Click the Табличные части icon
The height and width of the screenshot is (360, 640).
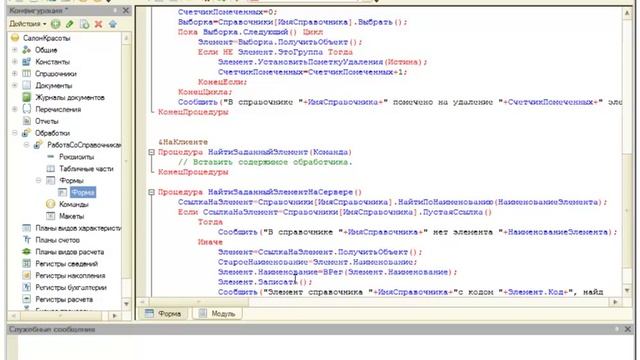coord(51,168)
